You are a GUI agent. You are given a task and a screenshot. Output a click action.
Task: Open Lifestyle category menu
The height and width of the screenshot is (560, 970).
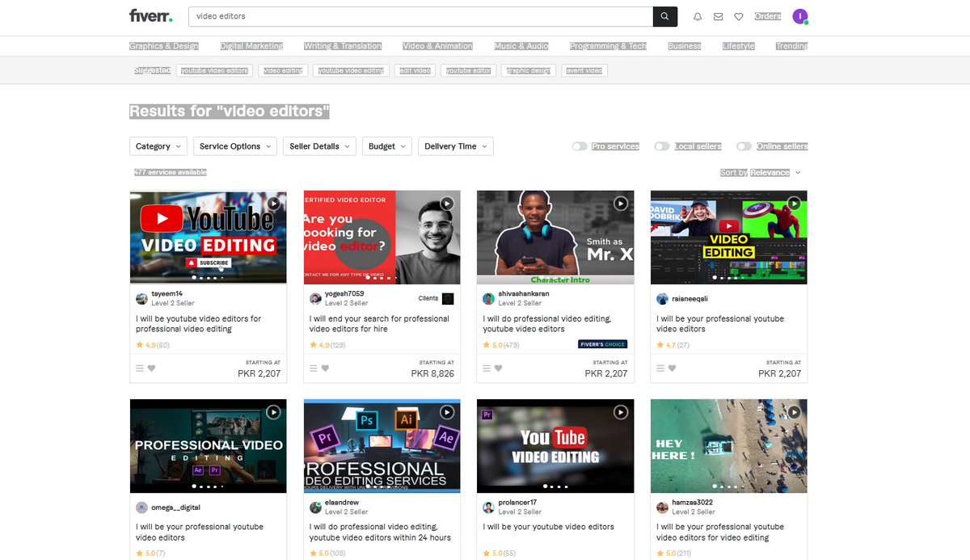[739, 46]
